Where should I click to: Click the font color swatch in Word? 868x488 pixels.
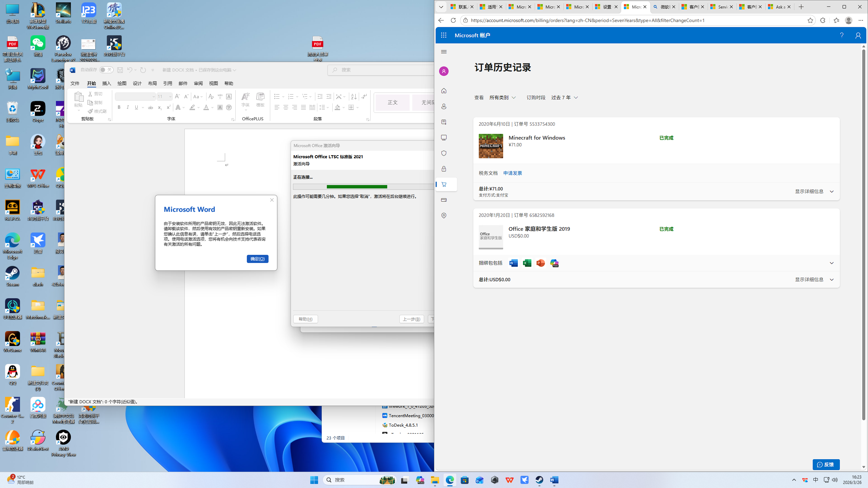coord(206,107)
